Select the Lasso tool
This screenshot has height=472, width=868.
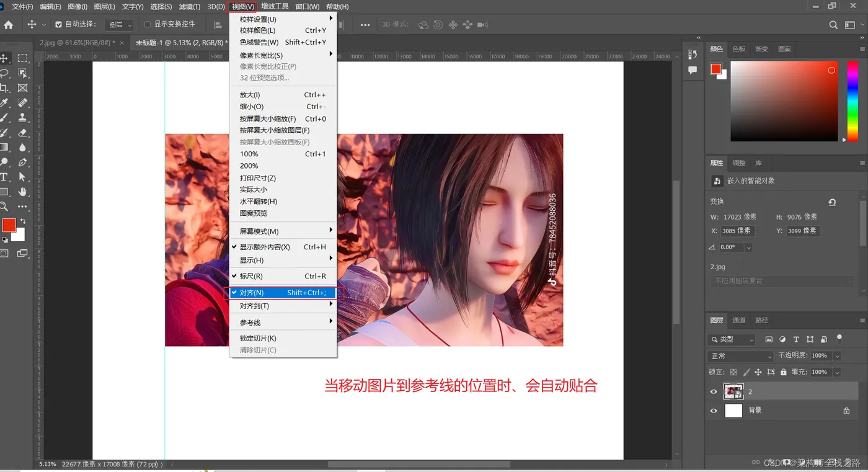click(4, 73)
